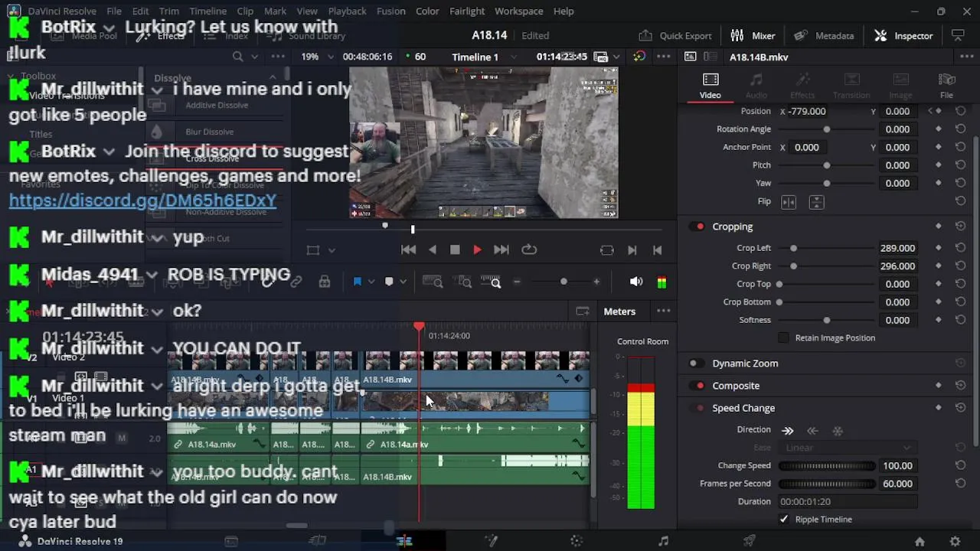Open the Fairlight menu
The image size is (980, 551).
[467, 11]
